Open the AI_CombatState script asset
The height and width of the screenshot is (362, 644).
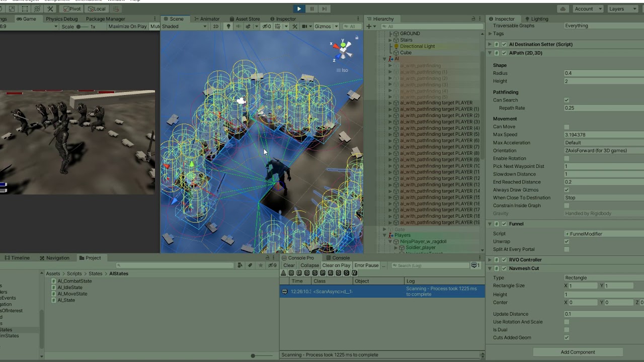coord(74,282)
